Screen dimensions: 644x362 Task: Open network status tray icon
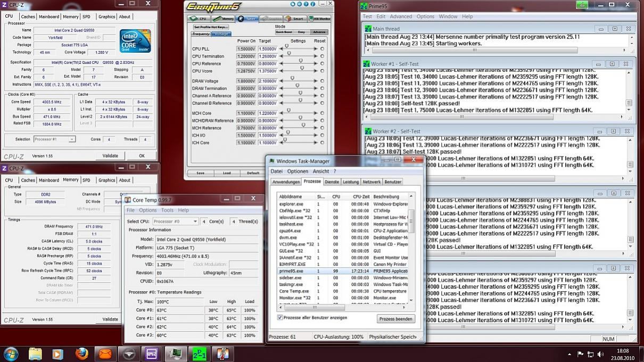pos(590,354)
